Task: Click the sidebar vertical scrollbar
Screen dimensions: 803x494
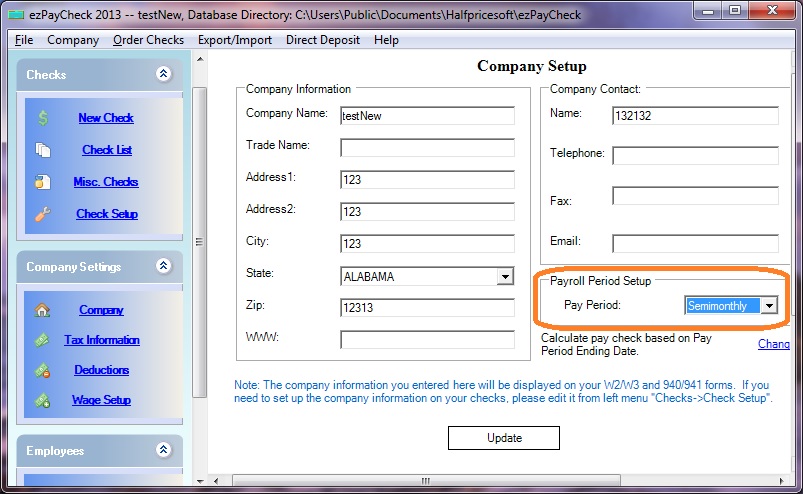Action: [199, 240]
